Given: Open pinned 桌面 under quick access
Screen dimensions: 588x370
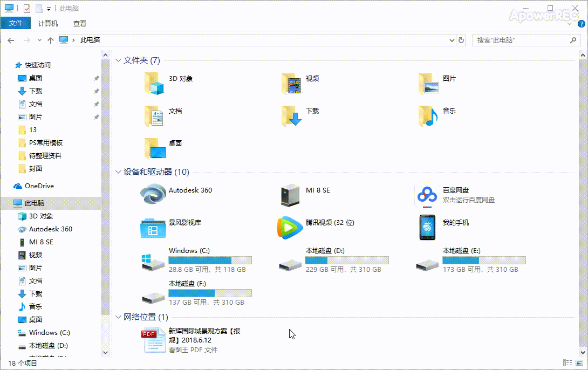Looking at the screenshot, I should [x=36, y=78].
